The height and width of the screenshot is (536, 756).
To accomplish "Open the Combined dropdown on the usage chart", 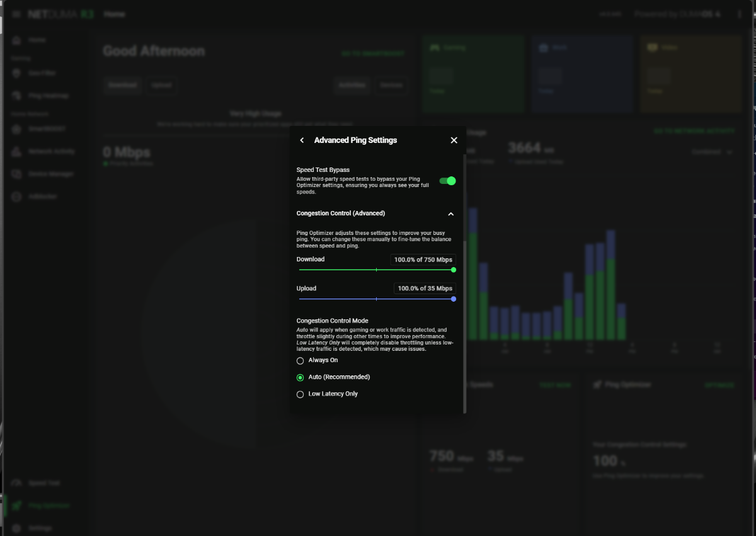I will click(x=712, y=152).
